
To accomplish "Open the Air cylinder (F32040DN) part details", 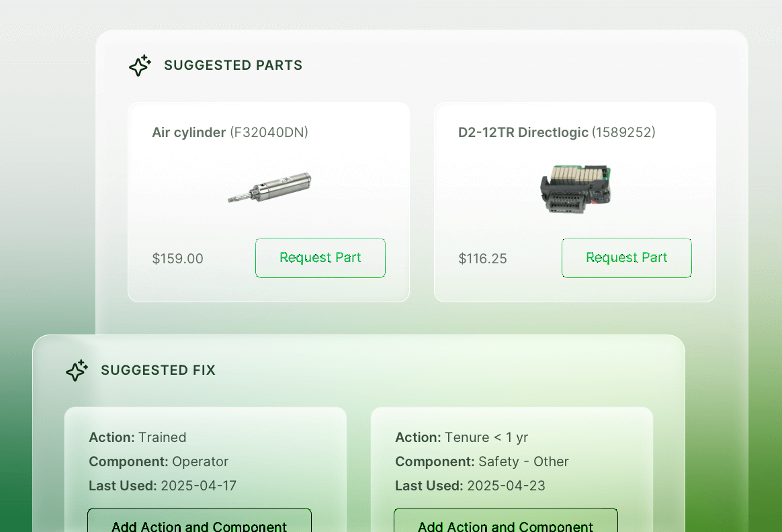I will [x=230, y=132].
